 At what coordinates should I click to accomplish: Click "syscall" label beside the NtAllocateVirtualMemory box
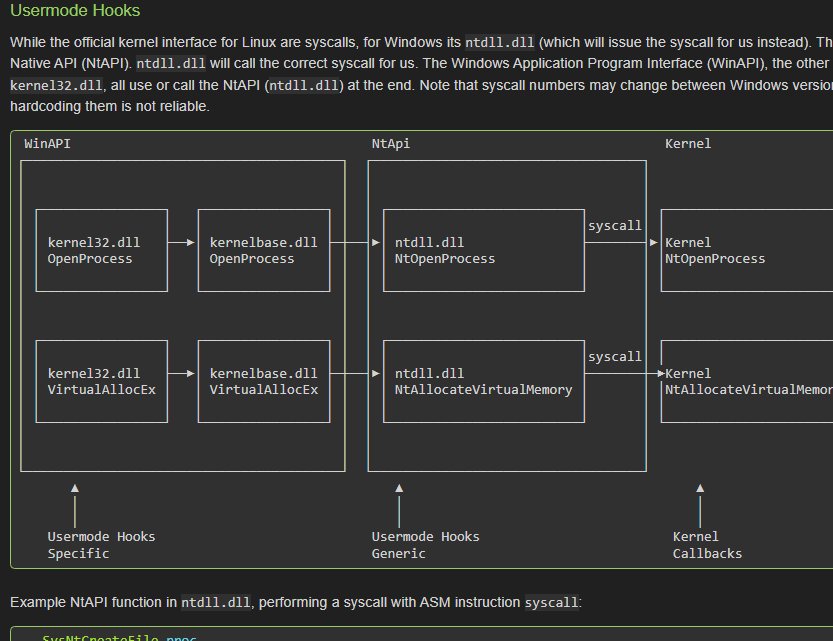point(615,356)
